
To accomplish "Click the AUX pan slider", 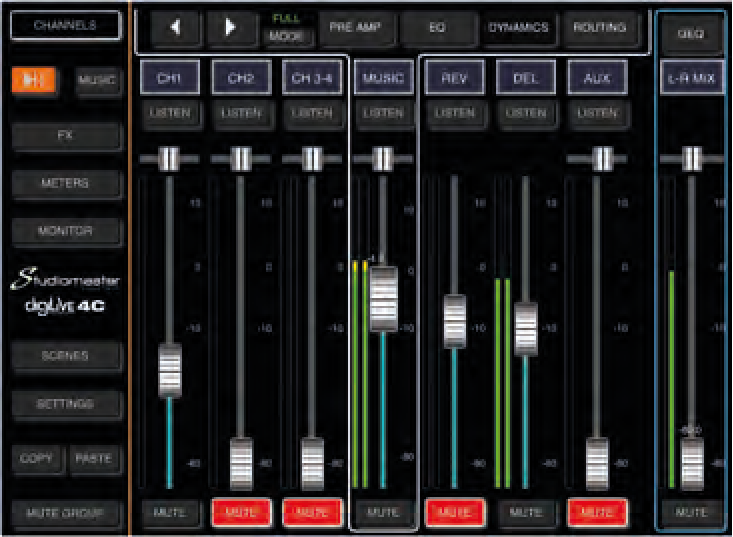I will (597, 159).
